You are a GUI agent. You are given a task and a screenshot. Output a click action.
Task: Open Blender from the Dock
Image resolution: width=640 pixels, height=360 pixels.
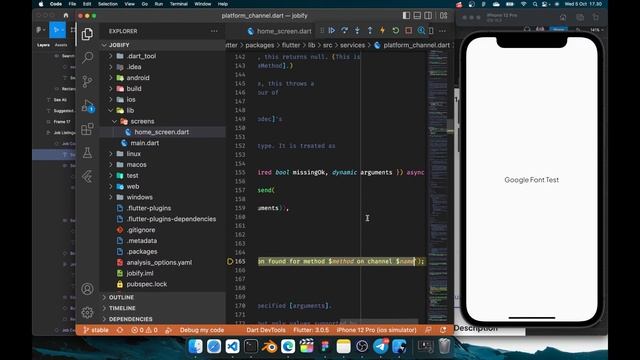point(269,347)
